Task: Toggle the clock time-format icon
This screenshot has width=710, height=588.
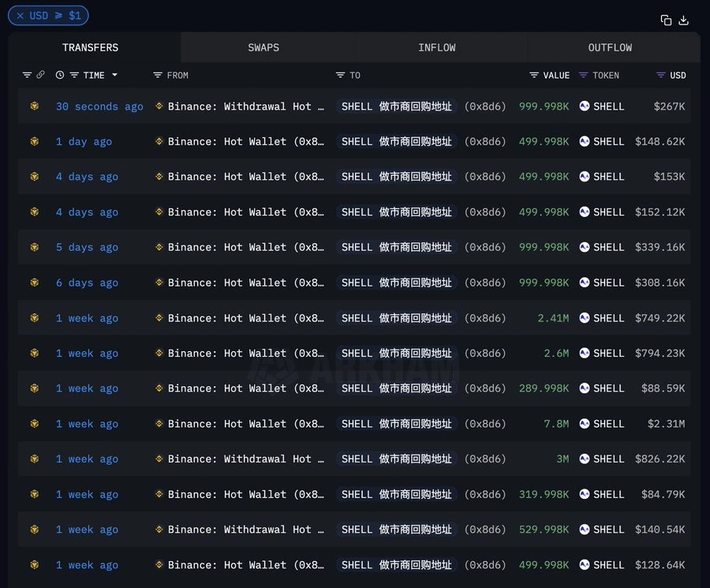Action: click(x=60, y=75)
